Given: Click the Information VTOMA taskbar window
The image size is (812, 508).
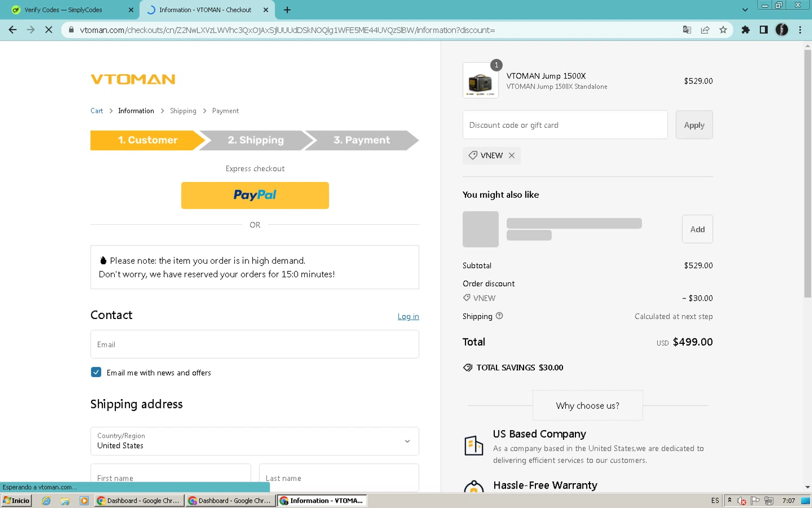Looking at the screenshot, I should tap(322, 501).
